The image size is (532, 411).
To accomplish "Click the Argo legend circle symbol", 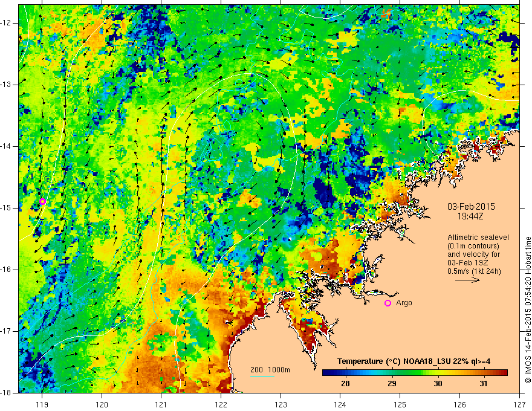I will point(388,303).
